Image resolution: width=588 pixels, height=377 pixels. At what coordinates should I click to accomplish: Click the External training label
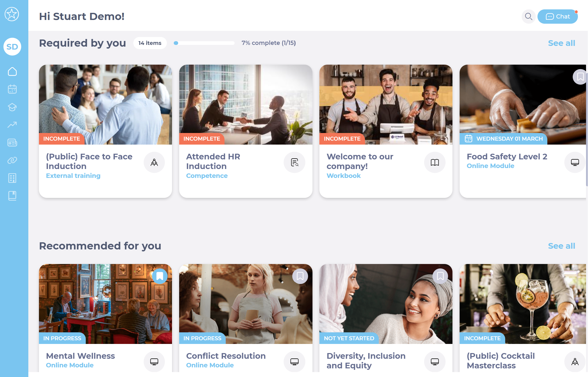(73, 176)
